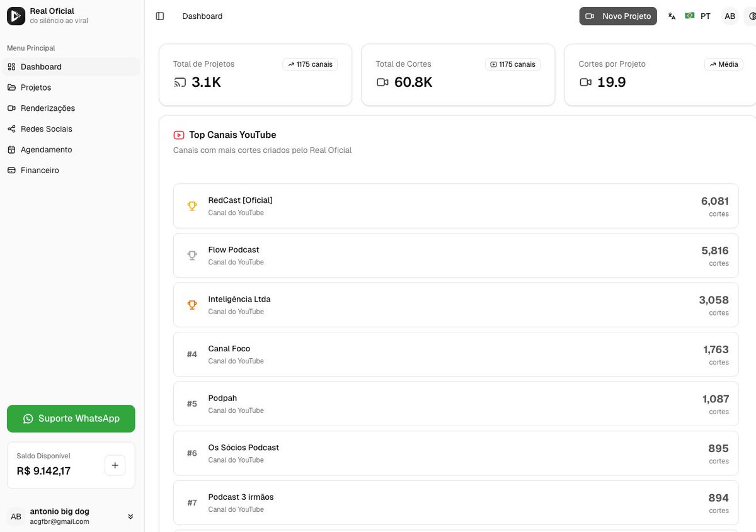Image resolution: width=756 pixels, height=532 pixels.
Task: Click the cast icon beside 3.1K
Action: pyautogui.click(x=180, y=82)
